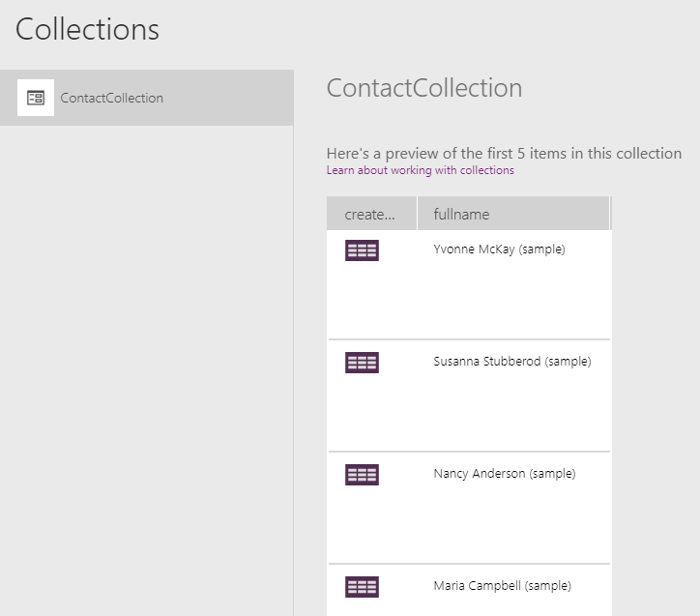
Task: Click the preview of first 5 items description
Action: (504, 154)
